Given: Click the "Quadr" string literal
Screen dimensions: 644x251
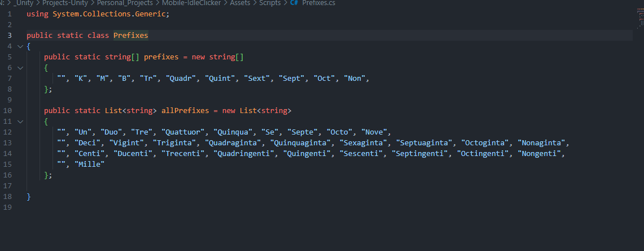Looking at the screenshot, I should click(x=181, y=79).
